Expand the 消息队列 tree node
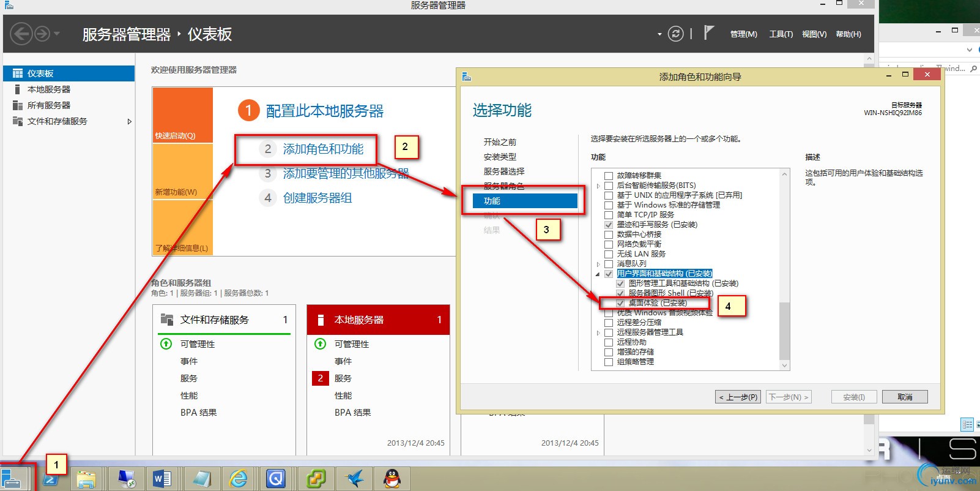Image resolution: width=980 pixels, height=491 pixels. [x=598, y=264]
